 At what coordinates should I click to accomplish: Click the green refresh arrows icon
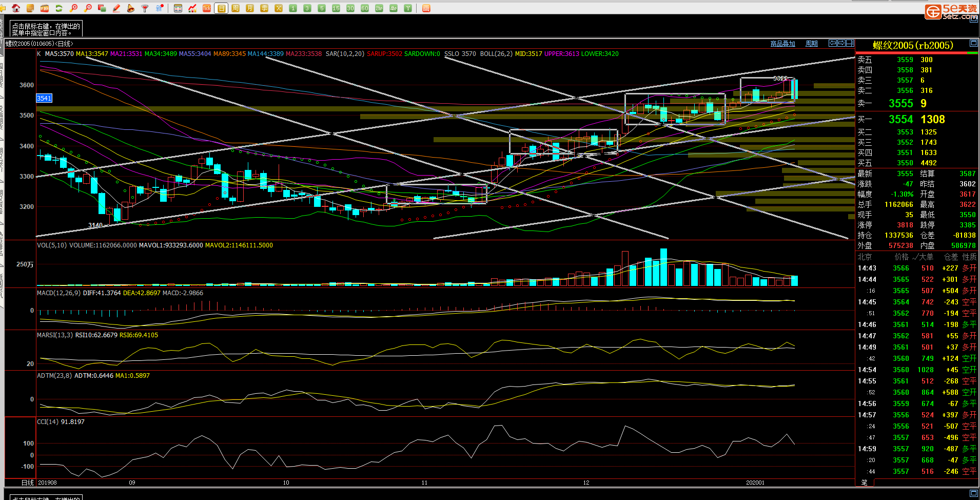tap(59, 8)
